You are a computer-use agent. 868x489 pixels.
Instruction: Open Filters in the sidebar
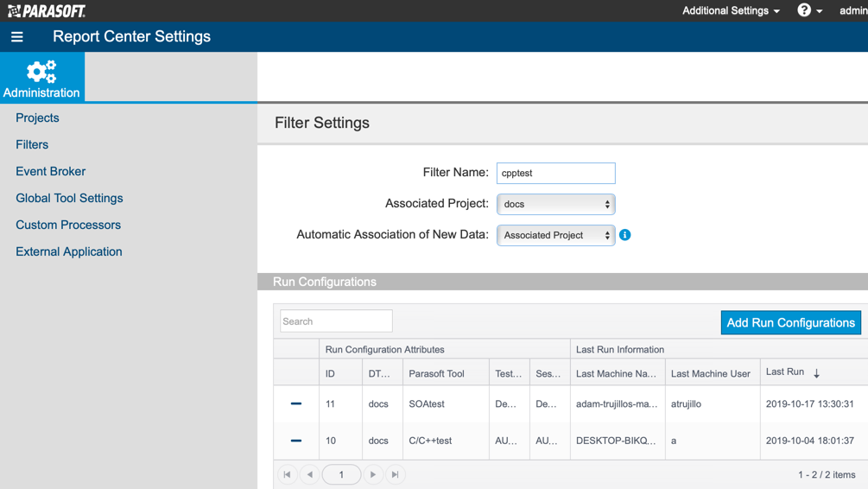click(x=32, y=144)
